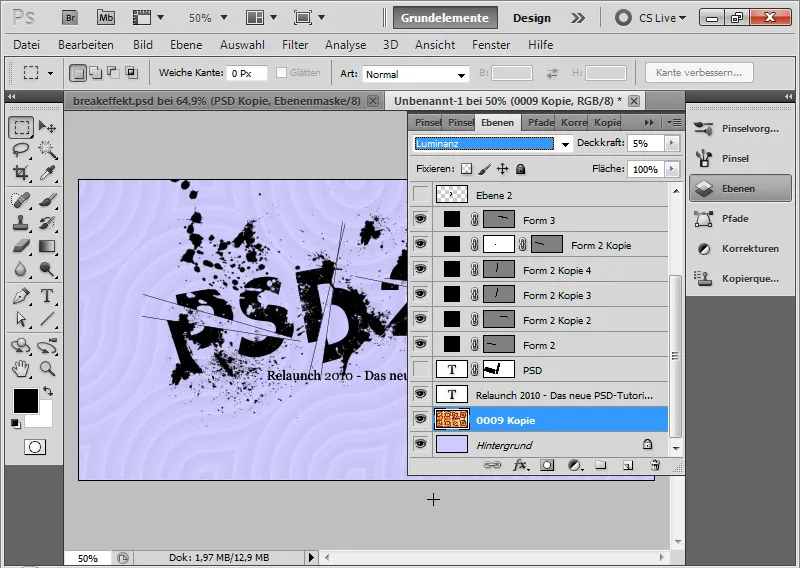Select the Zoom tool in toolbox
Viewport: 800px width, 568px height.
tap(47, 368)
